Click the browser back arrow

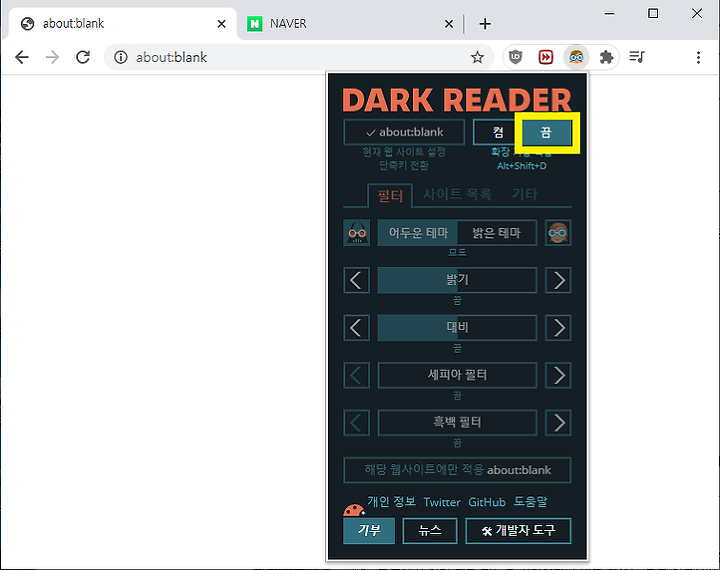22,57
